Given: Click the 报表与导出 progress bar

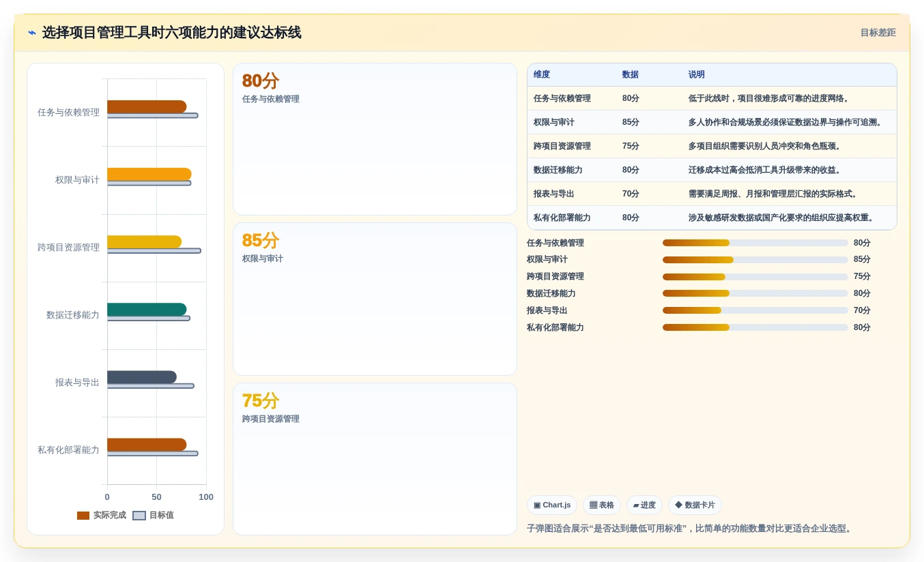Looking at the screenshot, I should pyautogui.click(x=755, y=310).
